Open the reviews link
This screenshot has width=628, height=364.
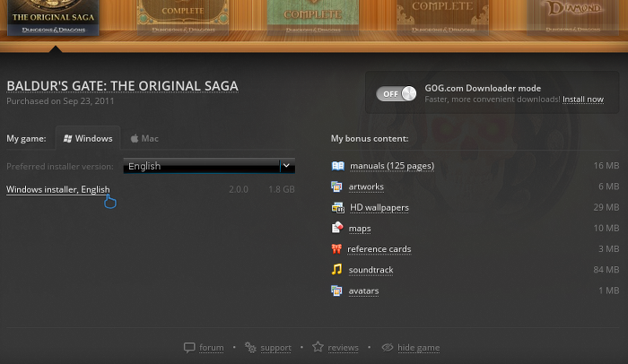coord(343,348)
